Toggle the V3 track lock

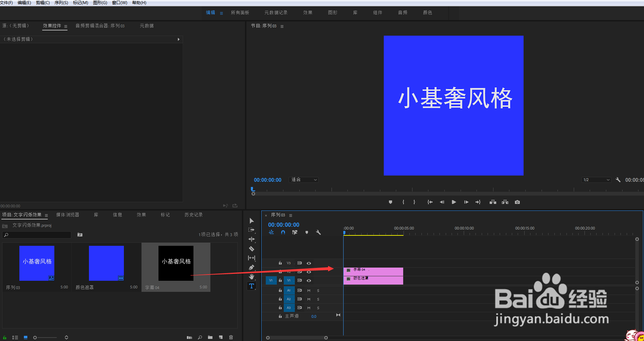280,263
